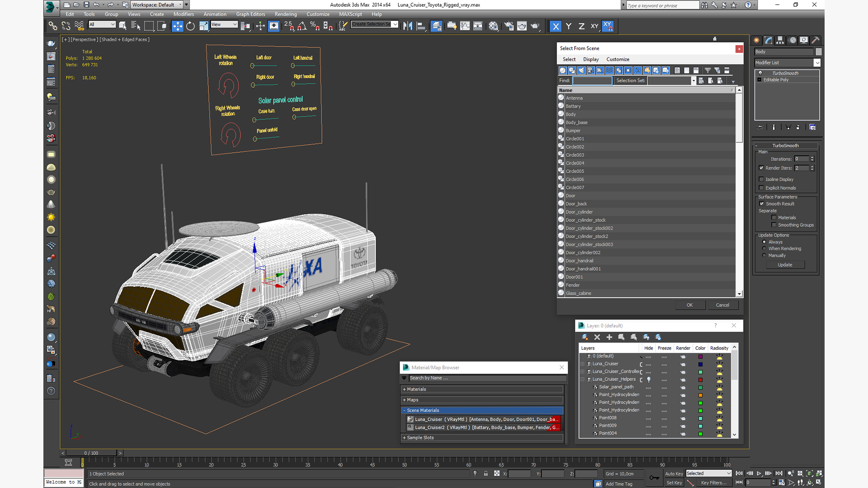Toggle Display Geometry filter in Select From Scene

coord(562,70)
